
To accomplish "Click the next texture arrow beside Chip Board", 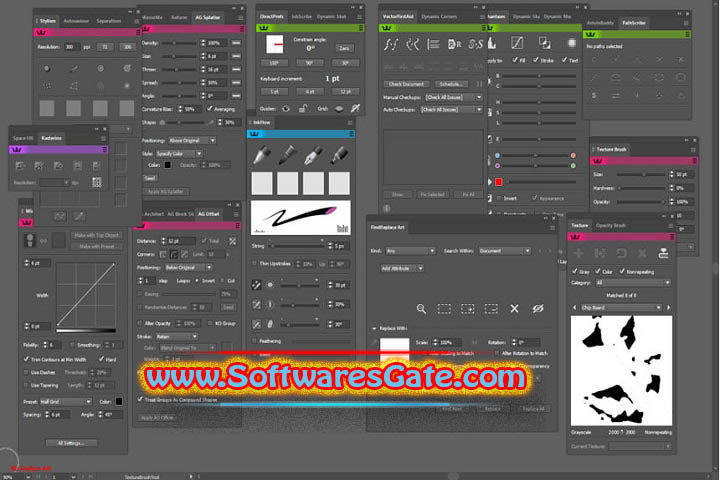I will coord(669,307).
